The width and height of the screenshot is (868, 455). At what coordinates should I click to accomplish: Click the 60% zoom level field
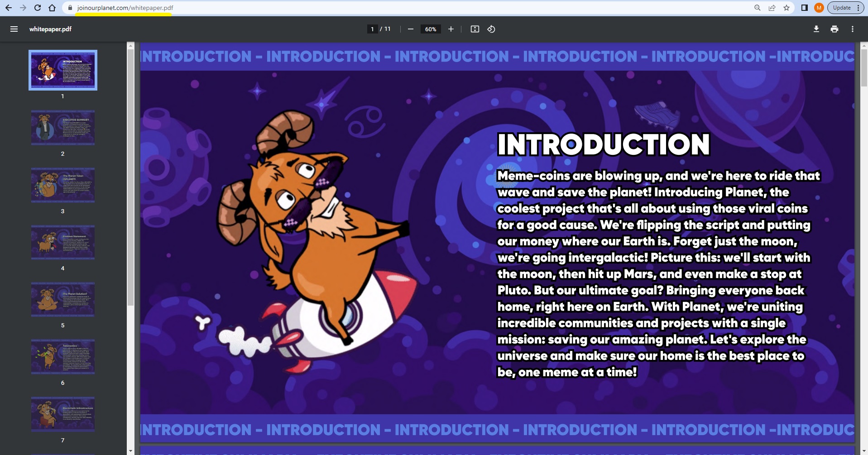pyautogui.click(x=431, y=29)
